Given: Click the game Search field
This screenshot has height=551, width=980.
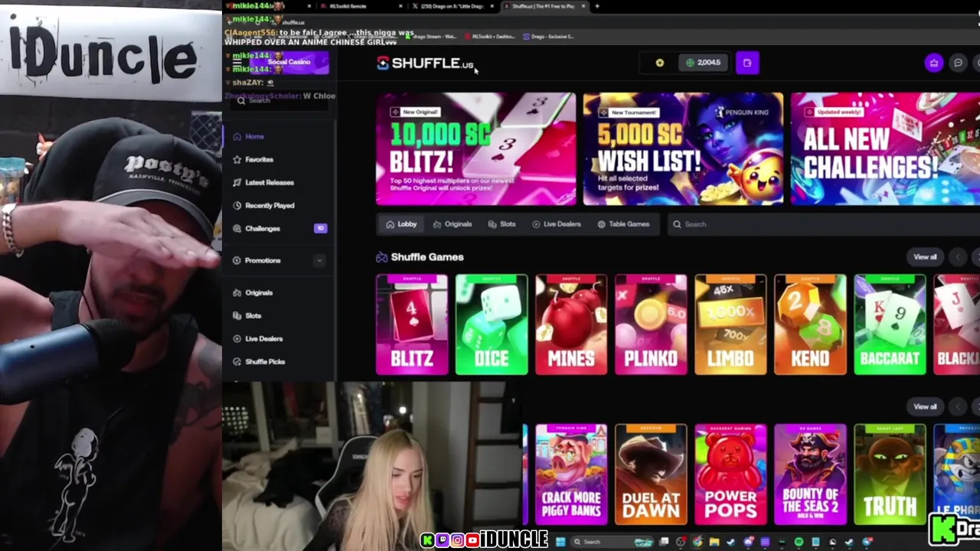Looking at the screenshot, I should click(823, 224).
